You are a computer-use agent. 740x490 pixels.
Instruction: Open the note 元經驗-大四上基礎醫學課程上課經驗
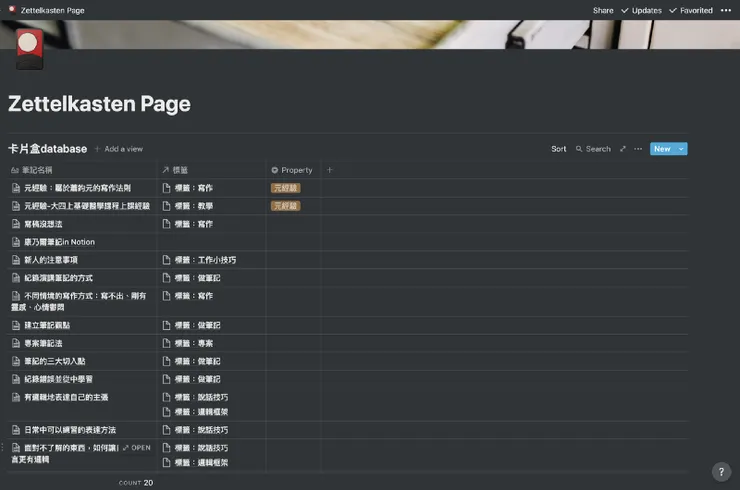[x=87, y=206]
